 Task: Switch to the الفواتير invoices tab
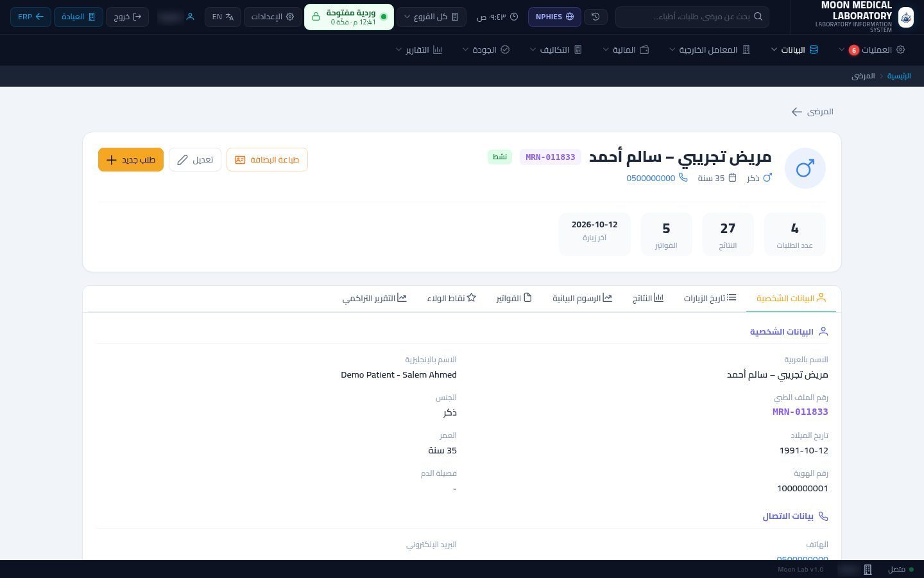coord(514,299)
